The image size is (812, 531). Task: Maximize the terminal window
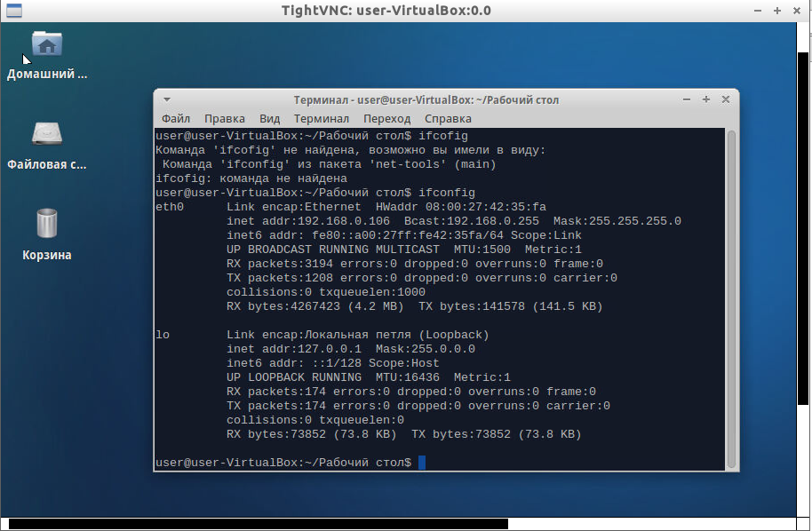coord(706,99)
